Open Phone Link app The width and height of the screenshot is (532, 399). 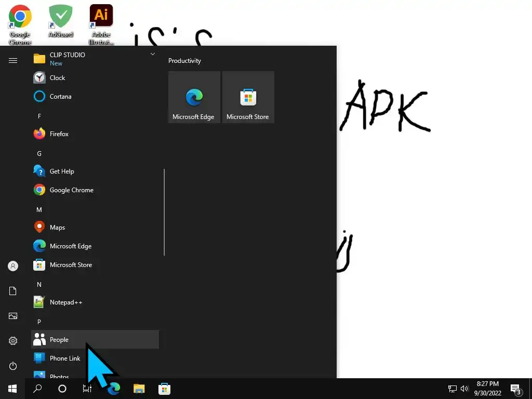pyautogui.click(x=95, y=358)
